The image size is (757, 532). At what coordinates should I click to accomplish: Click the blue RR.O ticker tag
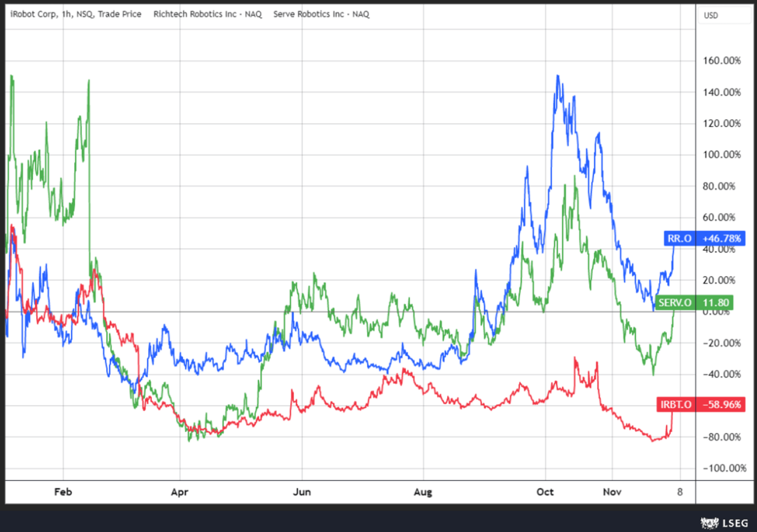pyautogui.click(x=679, y=238)
